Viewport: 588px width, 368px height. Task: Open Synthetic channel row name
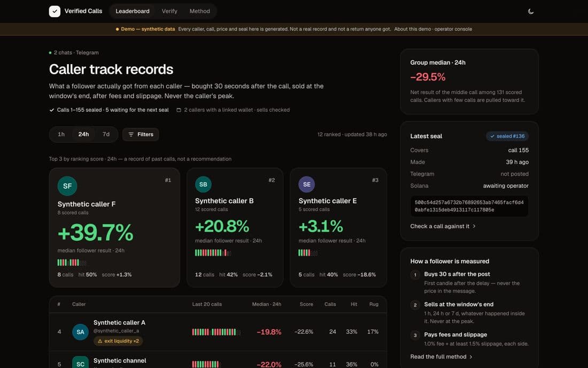[x=120, y=361]
